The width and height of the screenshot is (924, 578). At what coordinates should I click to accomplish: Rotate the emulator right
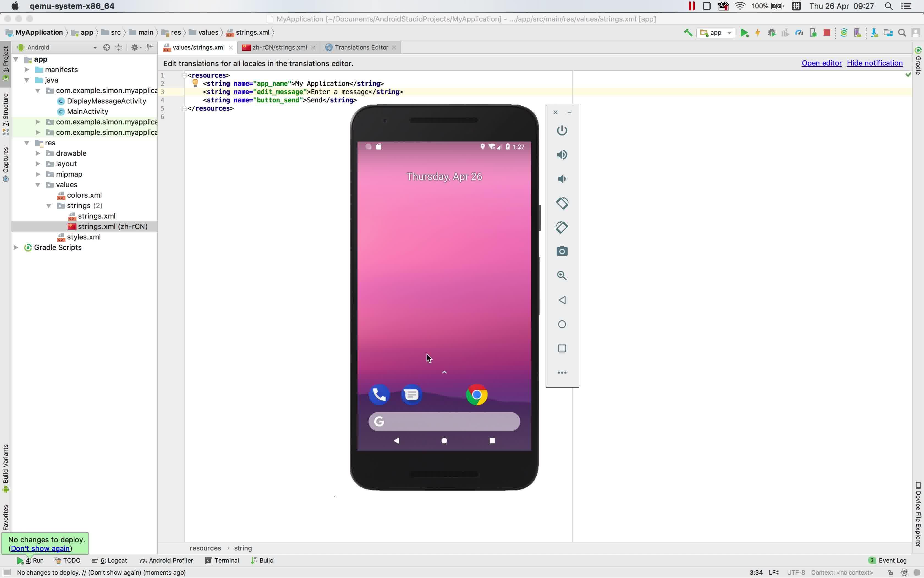pos(562,227)
